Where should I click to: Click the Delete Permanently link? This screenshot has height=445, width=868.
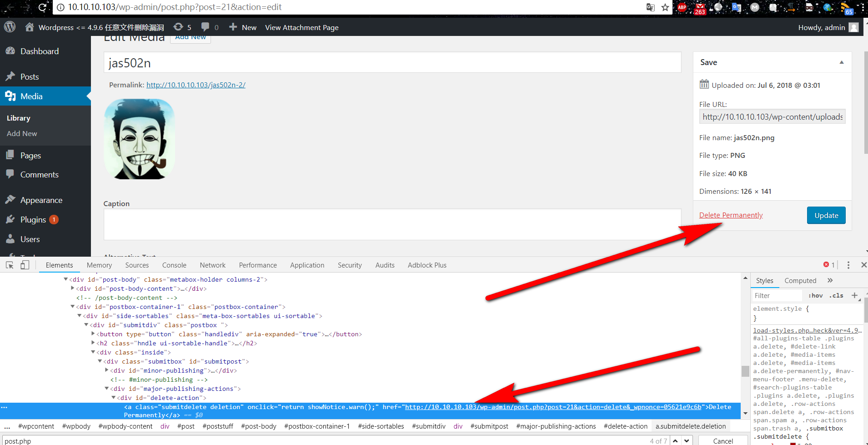[731, 215]
